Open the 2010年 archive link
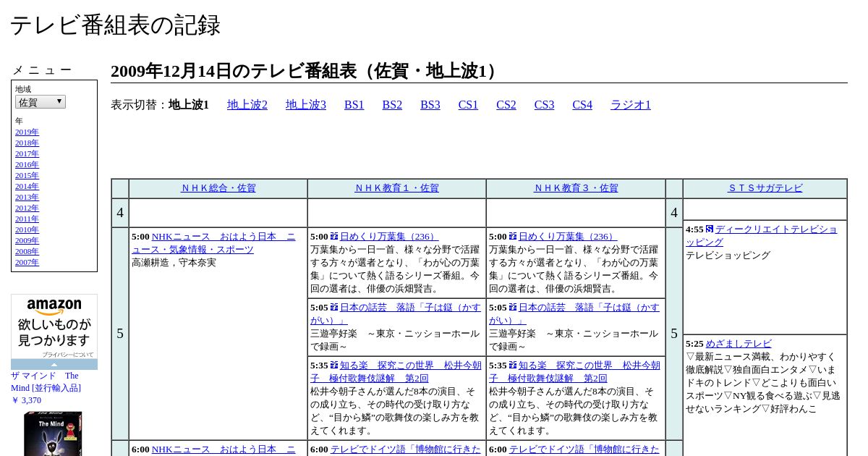Screen dimensions: 868x456 click(27, 230)
